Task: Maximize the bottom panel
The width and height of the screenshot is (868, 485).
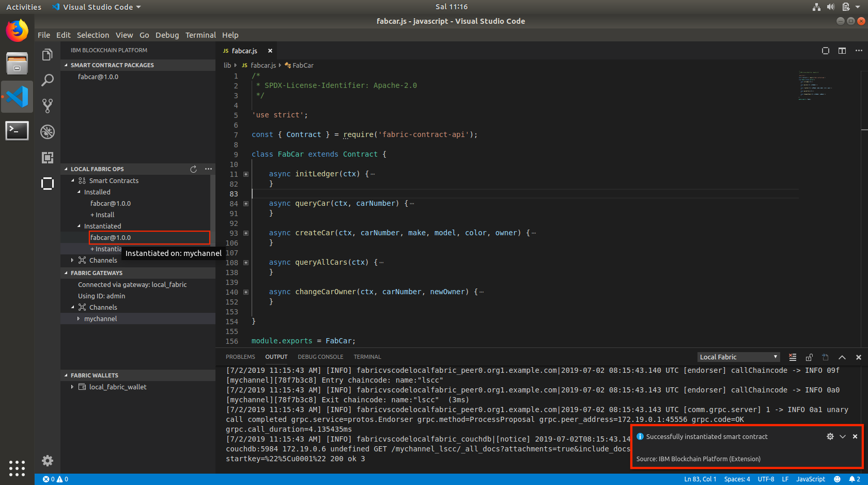Action: (x=842, y=357)
